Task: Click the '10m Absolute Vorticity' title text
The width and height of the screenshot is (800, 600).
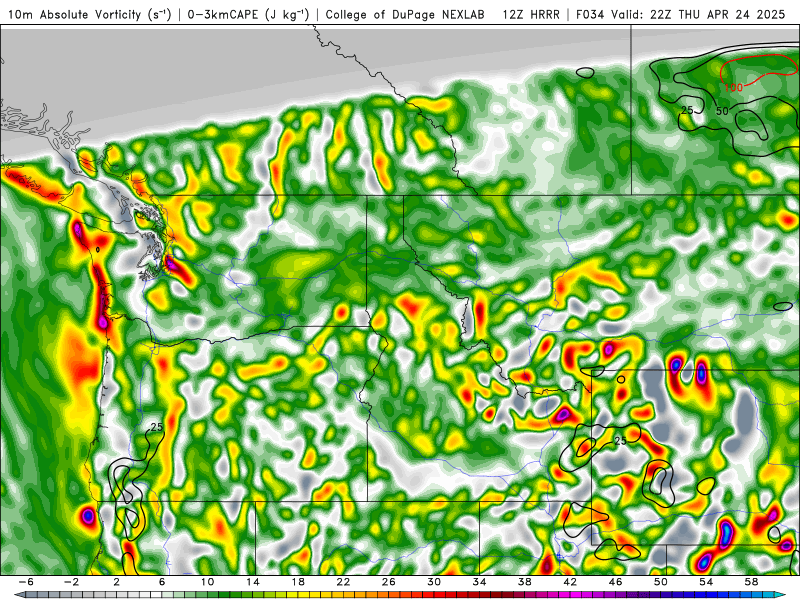Action: 74,15
